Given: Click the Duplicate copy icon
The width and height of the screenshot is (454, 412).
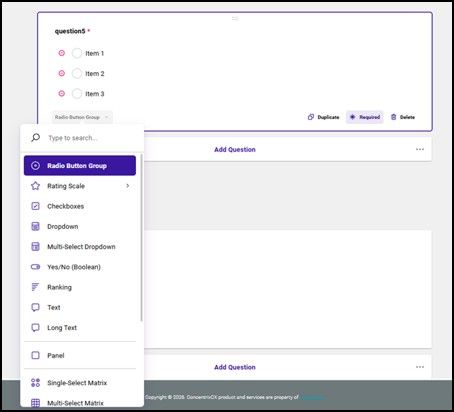Looking at the screenshot, I should [x=311, y=117].
